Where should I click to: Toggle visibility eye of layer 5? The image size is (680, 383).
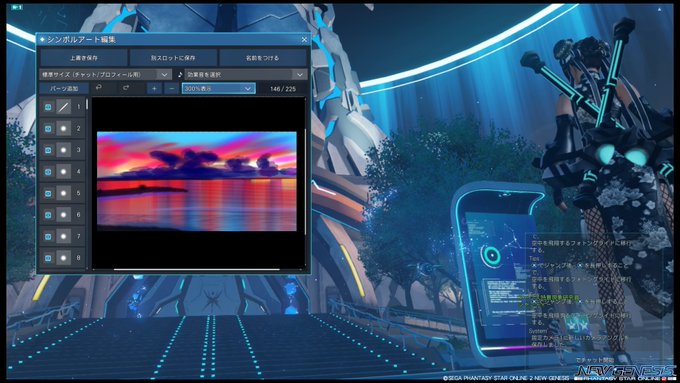[x=48, y=193]
